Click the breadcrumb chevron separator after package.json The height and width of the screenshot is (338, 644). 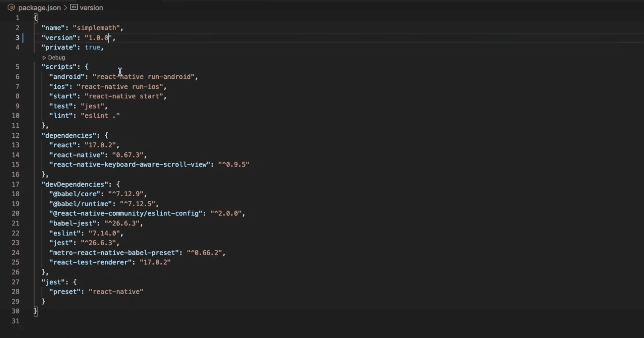click(x=65, y=8)
